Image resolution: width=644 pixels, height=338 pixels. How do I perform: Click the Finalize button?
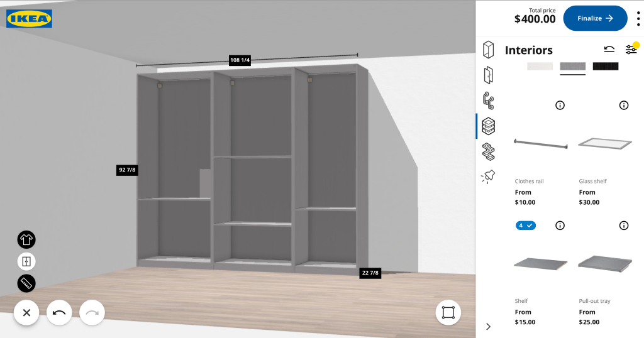(x=595, y=18)
